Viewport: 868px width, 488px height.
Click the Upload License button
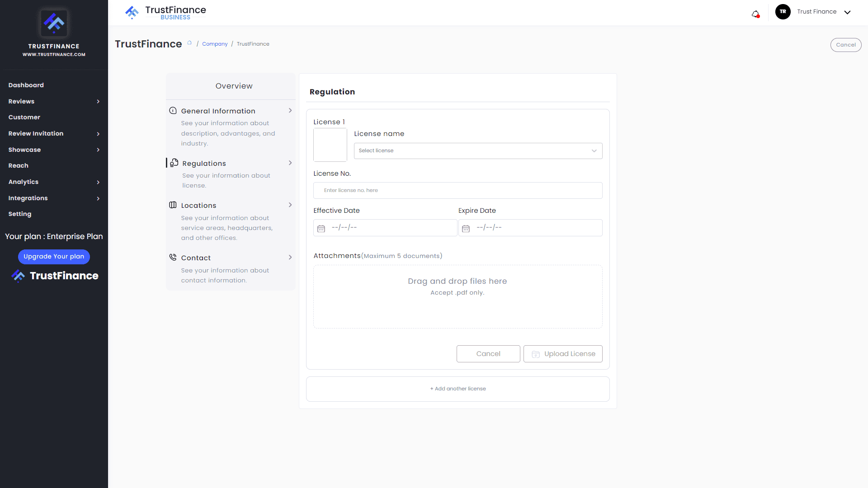(563, 354)
